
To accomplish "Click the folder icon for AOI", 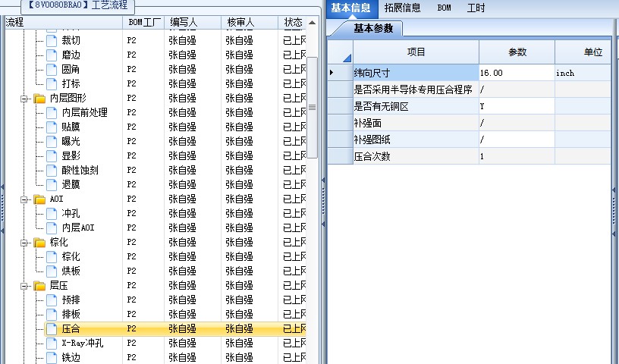I will [39, 199].
